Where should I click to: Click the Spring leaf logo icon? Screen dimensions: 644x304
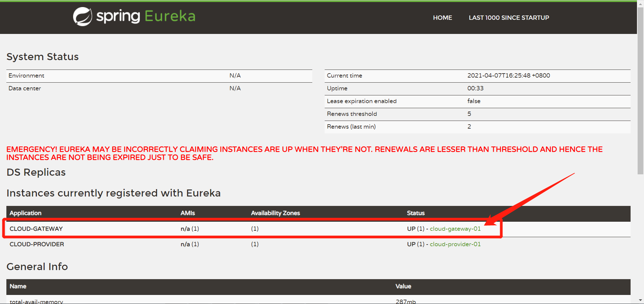coord(83,16)
